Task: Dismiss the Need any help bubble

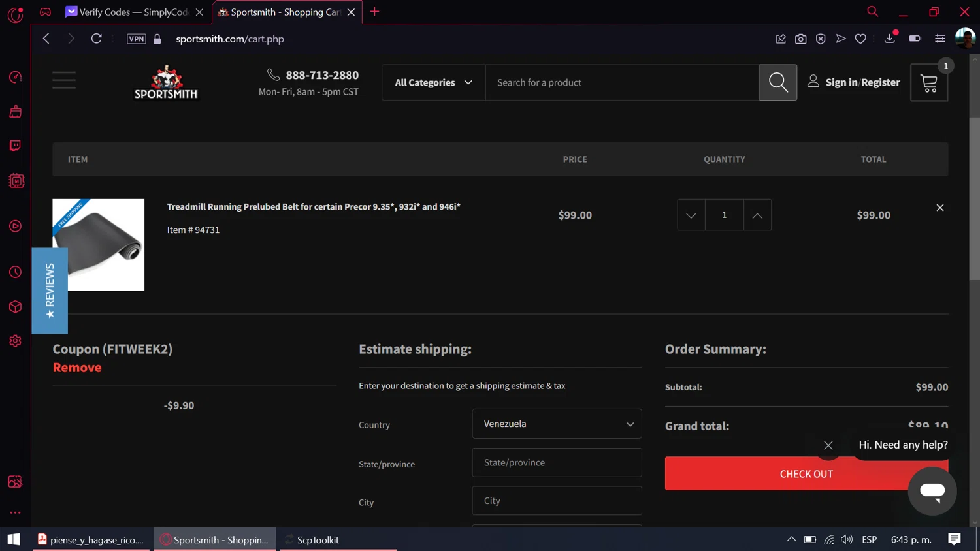Action: click(x=828, y=445)
